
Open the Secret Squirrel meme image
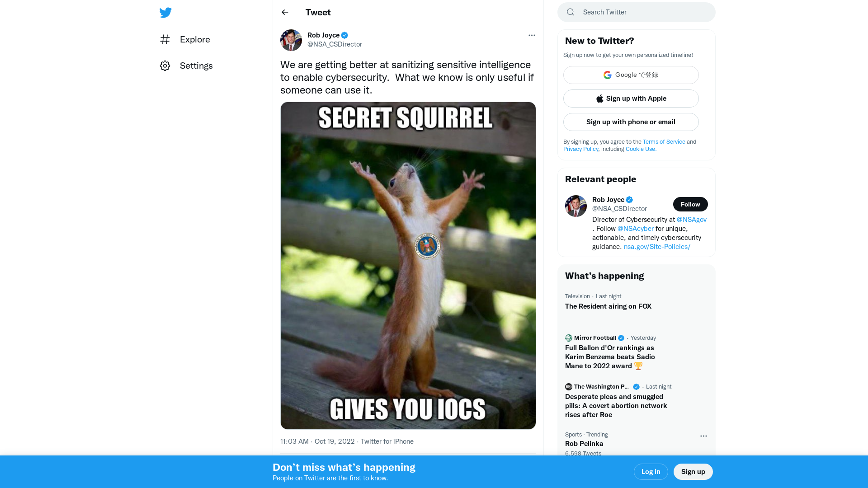click(x=408, y=264)
